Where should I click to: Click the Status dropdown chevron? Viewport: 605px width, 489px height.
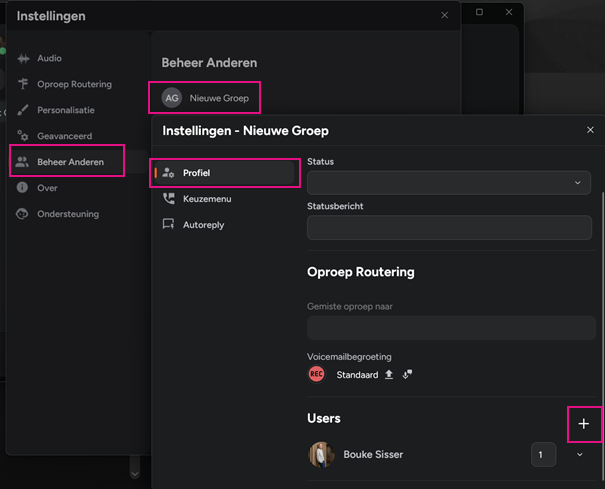578,183
